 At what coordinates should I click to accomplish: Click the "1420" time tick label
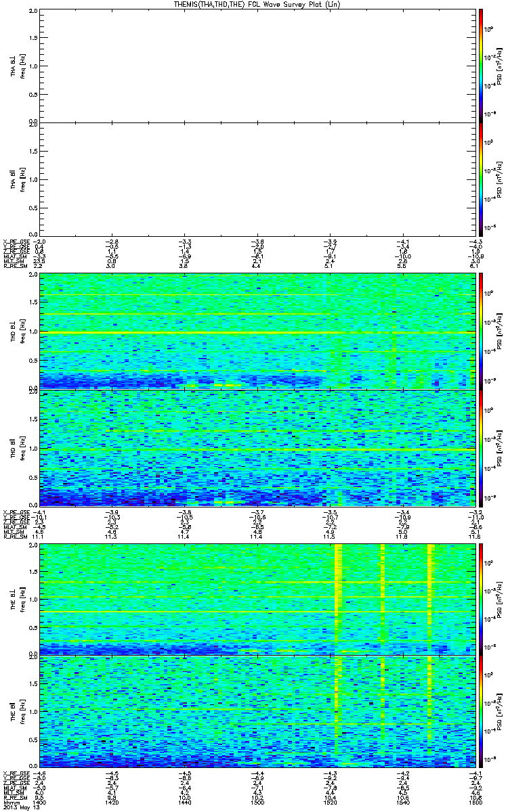111,802
